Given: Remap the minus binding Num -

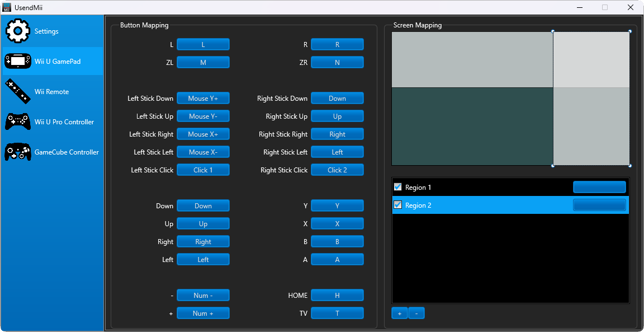Looking at the screenshot, I should pos(203,296).
